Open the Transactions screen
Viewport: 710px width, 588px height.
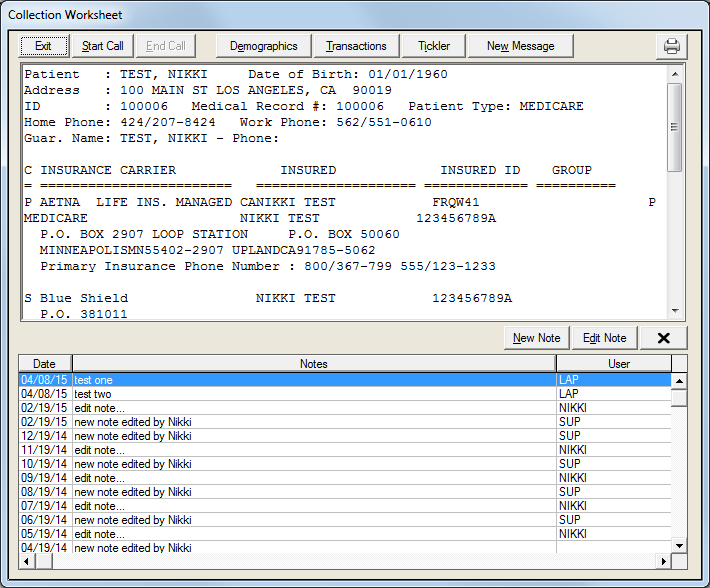click(356, 46)
